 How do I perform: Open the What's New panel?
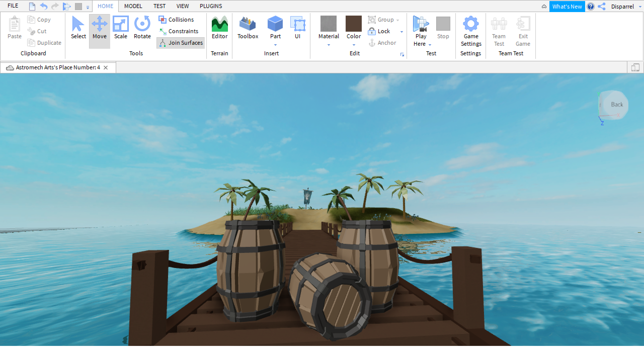567,6
